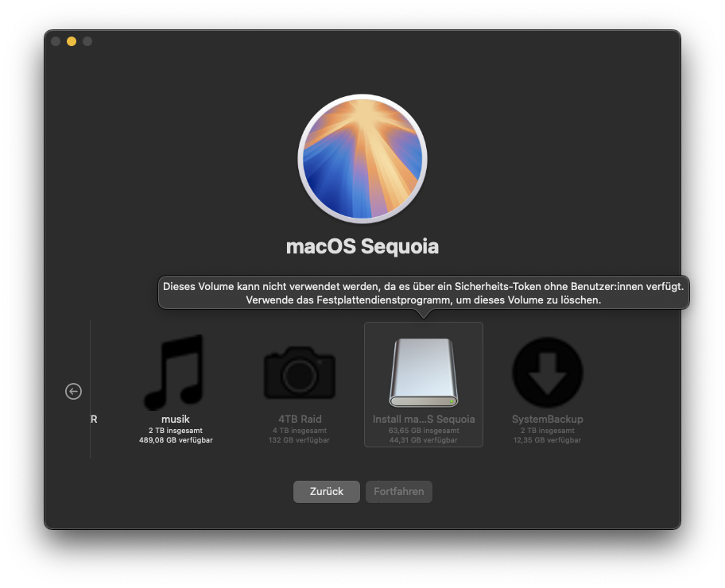Click '12,35 GB verfügbar' under SystemBackup
Viewport: 725px width, 588px height.
click(x=547, y=440)
